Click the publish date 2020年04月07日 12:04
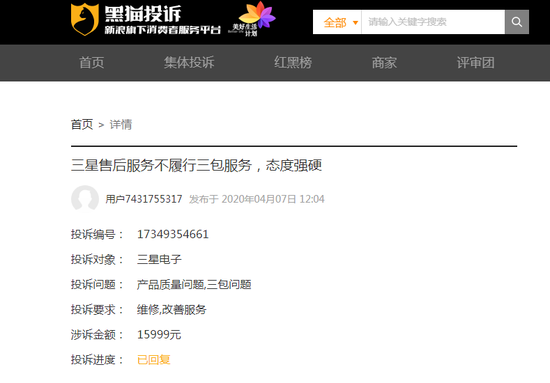 point(273,199)
